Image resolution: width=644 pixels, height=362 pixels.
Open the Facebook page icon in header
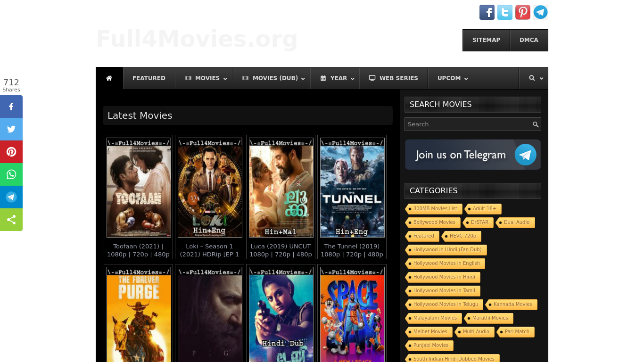pyautogui.click(x=487, y=12)
